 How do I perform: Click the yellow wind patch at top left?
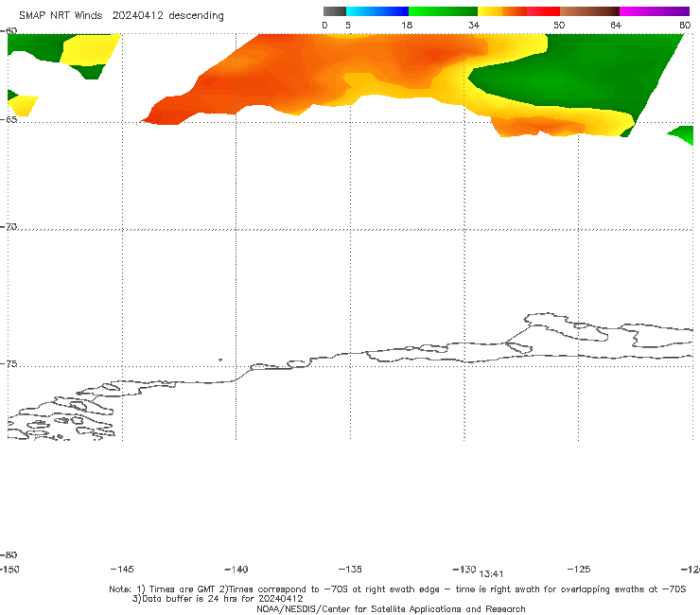pyautogui.click(x=89, y=49)
